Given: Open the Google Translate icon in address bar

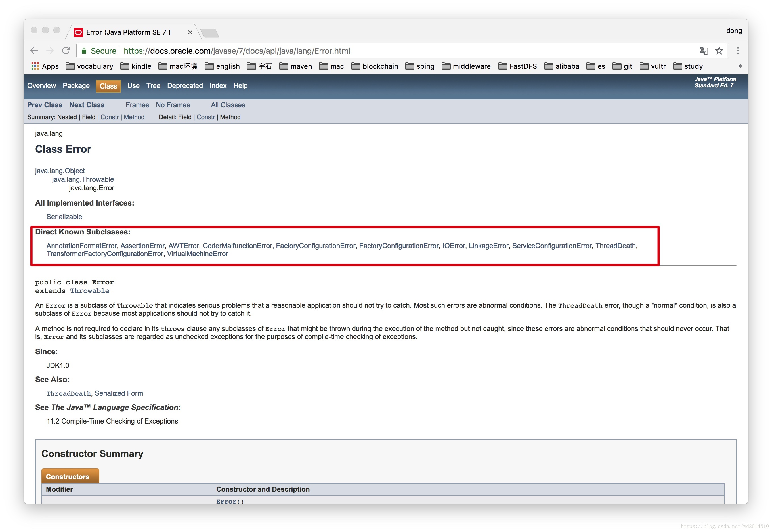Looking at the screenshot, I should pos(703,51).
